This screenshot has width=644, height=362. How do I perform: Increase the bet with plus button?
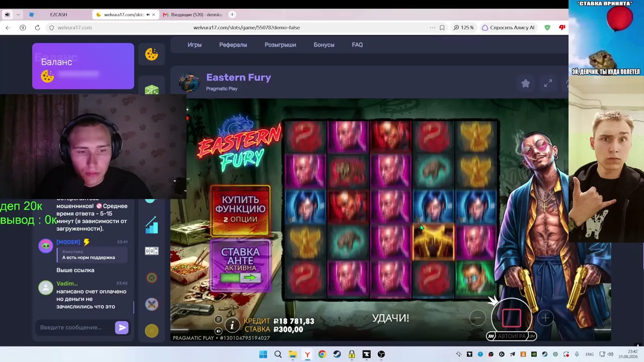click(x=545, y=318)
